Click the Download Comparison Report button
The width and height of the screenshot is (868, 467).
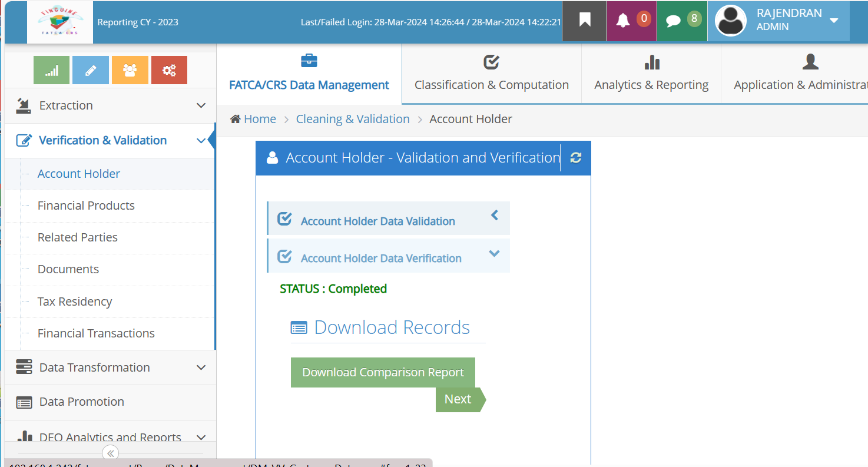coord(383,372)
